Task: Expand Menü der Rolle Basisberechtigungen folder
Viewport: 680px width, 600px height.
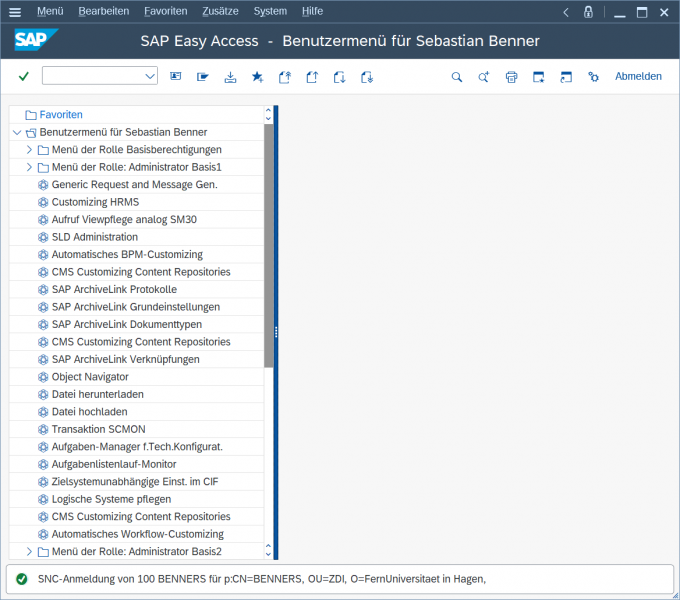Action: coord(29,150)
